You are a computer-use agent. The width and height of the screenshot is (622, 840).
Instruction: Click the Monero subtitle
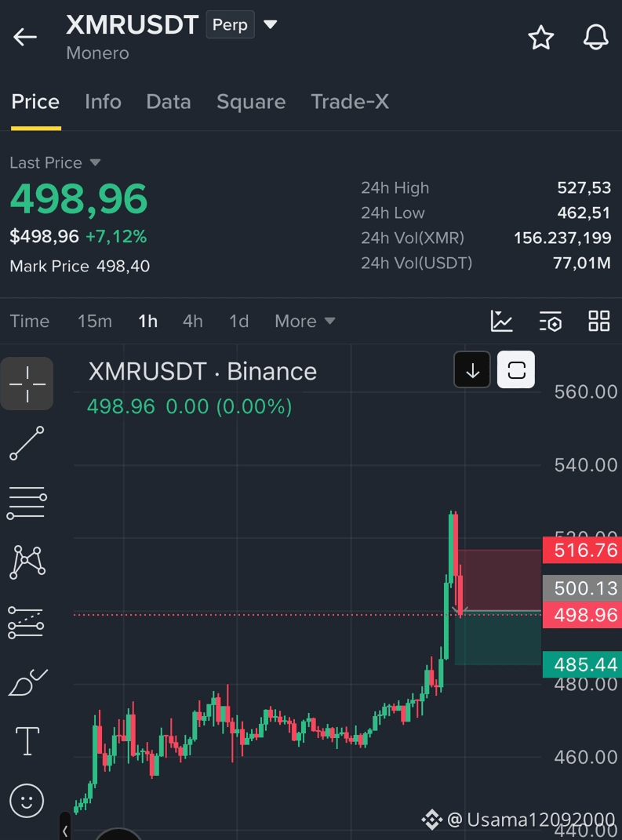click(x=97, y=53)
